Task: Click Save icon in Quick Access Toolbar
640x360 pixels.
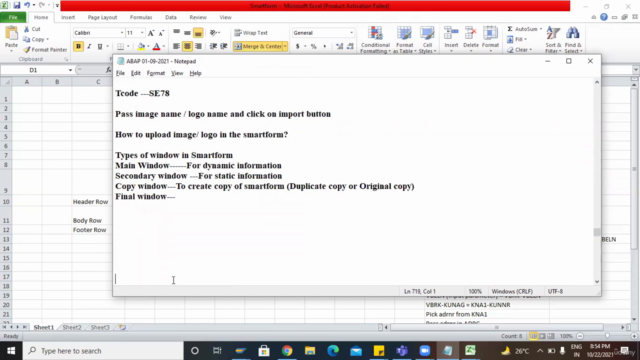Action: (17, 5)
